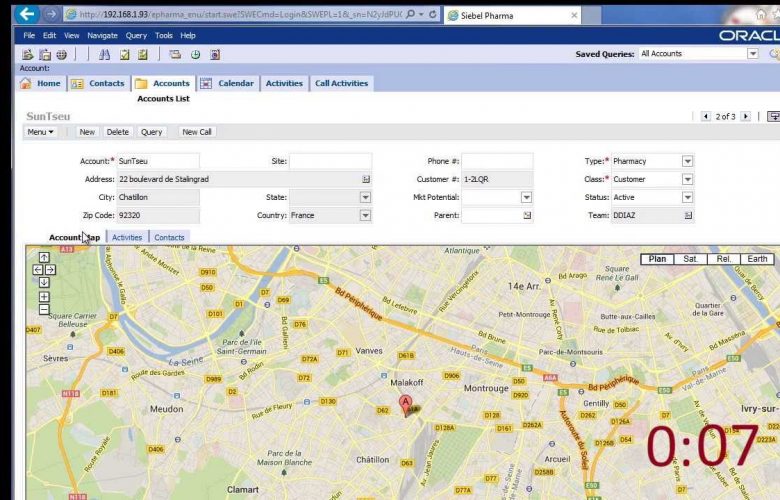The width and height of the screenshot is (780, 500).
Task: Open the View menu
Action: pos(72,35)
